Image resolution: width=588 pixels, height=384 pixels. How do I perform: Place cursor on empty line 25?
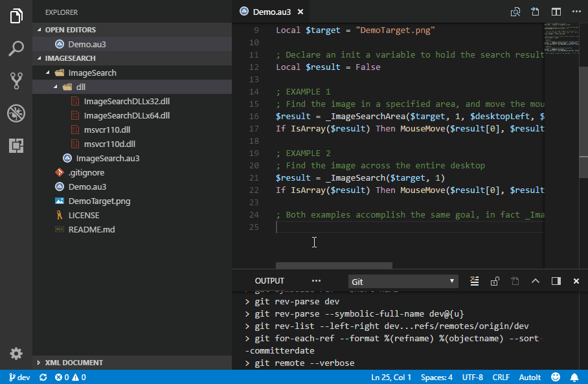pyautogui.click(x=409, y=227)
